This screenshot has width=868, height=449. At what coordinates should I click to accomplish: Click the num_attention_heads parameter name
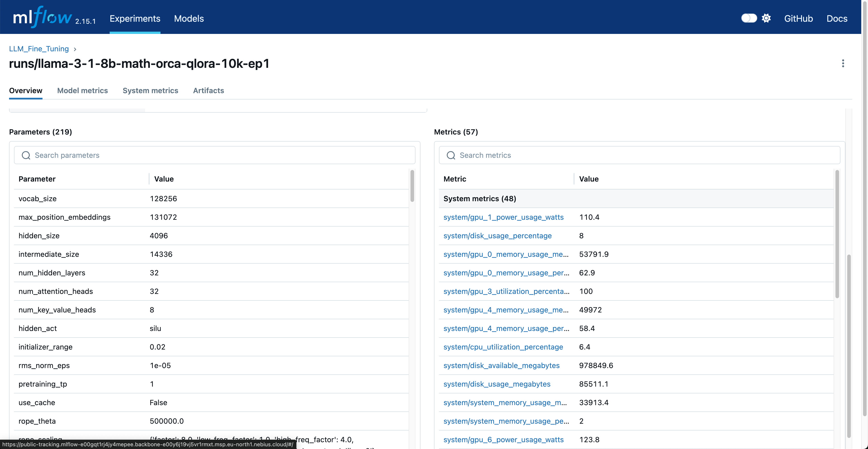pos(56,291)
